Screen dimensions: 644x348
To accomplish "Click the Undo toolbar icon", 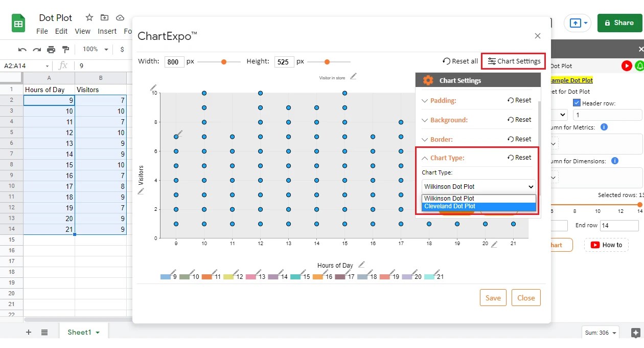I will 22,50.
